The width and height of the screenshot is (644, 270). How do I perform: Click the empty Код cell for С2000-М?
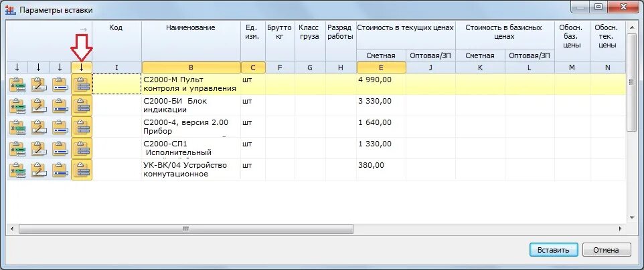point(116,84)
